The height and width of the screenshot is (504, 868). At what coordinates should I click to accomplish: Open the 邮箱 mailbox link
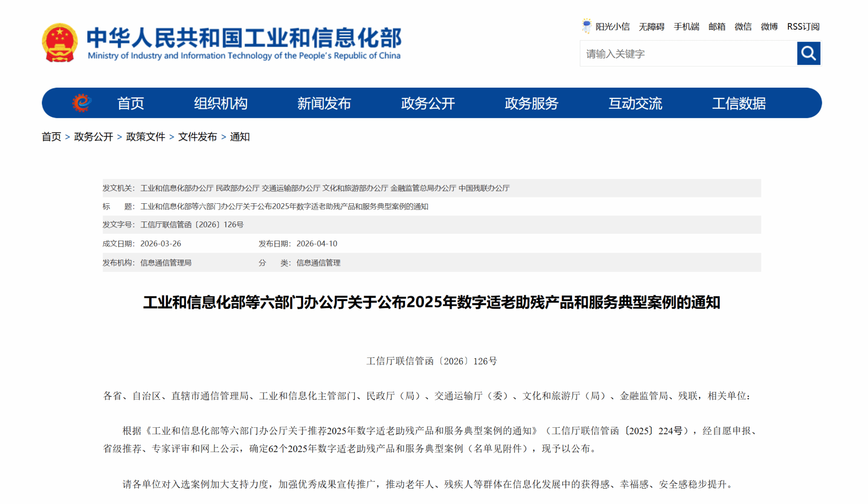coord(717,27)
